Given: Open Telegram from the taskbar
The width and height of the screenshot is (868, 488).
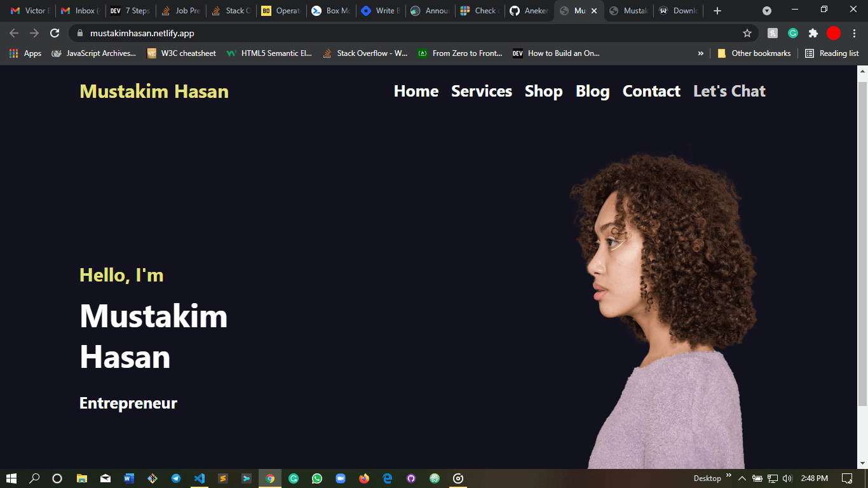Looking at the screenshot, I should (x=176, y=478).
